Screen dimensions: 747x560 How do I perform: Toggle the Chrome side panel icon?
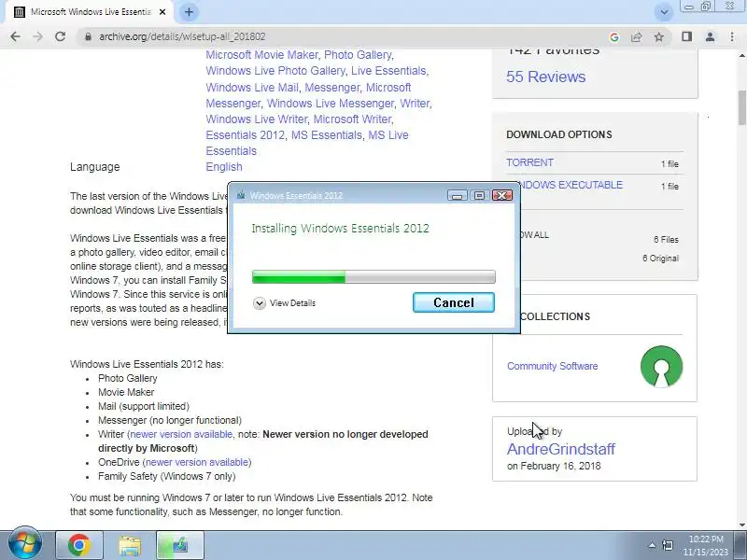point(686,36)
